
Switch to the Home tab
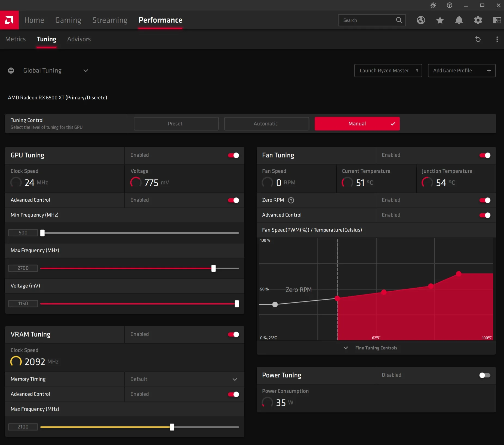[x=34, y=20]
